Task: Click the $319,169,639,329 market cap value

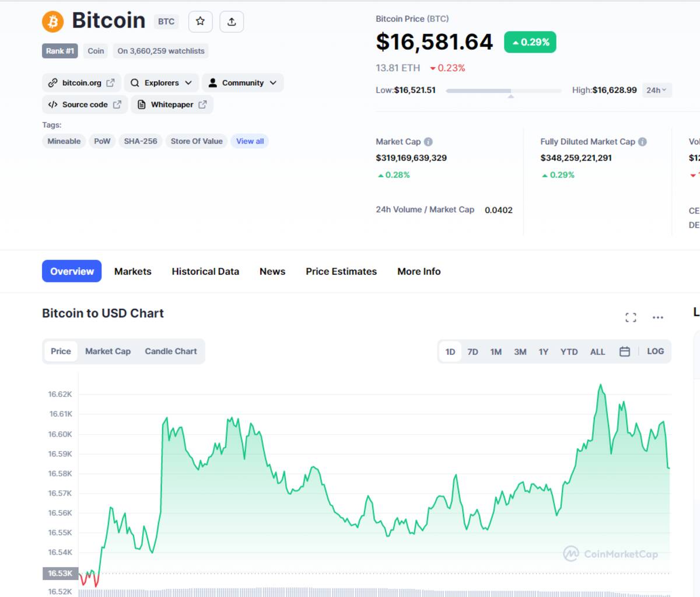Action: point(411,158)
